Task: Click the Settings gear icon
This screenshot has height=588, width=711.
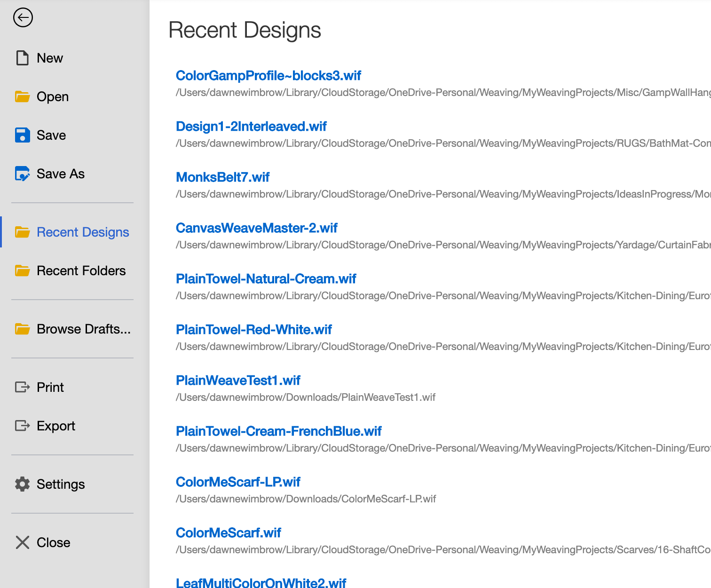Action: click(x=22, y=484)
